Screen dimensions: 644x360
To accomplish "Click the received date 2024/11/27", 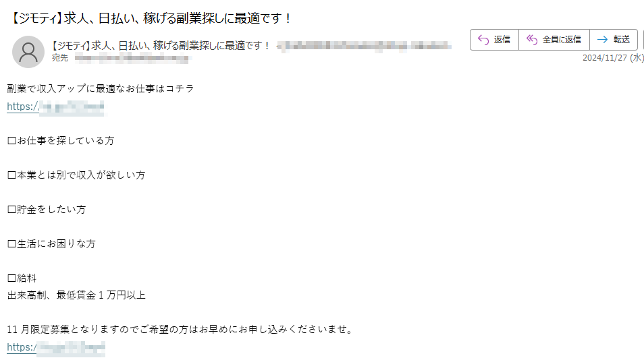I will tap(605, 58).
